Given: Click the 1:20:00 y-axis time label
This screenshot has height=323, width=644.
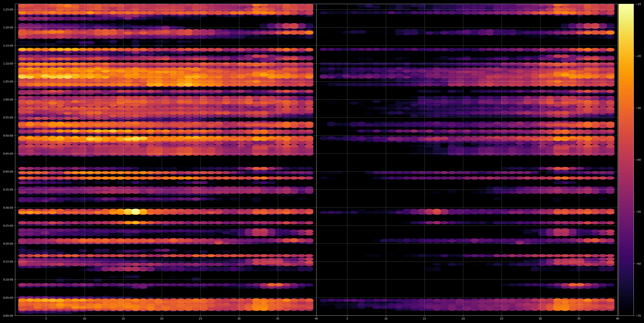Looking at the screenshot, I should coord(8,27).
